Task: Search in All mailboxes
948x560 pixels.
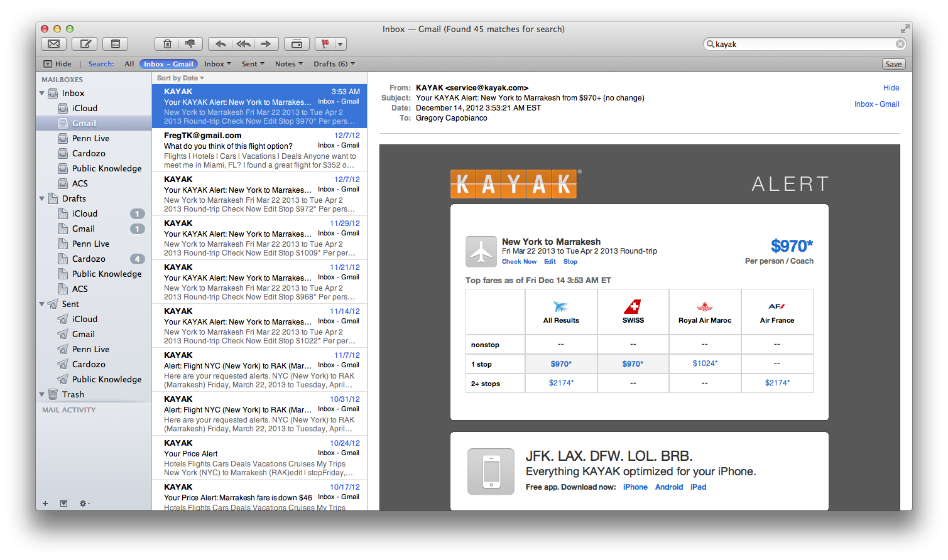Action: pos(129,64)
